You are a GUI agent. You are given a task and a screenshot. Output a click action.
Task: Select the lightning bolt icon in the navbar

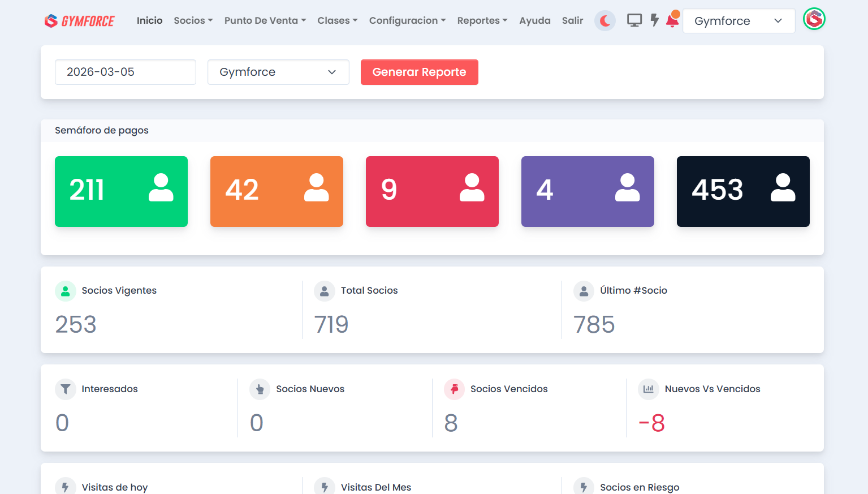(x=655, y=19)
